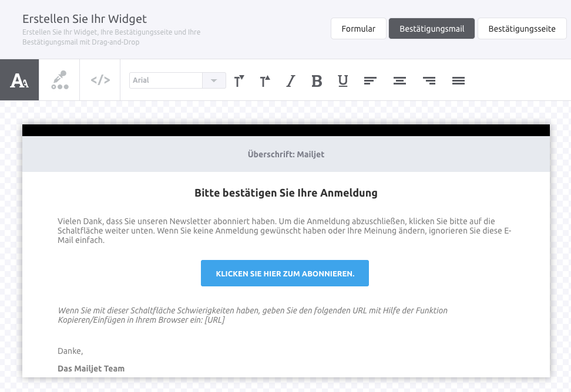Viewport: 571px width, 392px height.
Task: Open the HTML code editor icon
Action: click(x=100, y=80)
